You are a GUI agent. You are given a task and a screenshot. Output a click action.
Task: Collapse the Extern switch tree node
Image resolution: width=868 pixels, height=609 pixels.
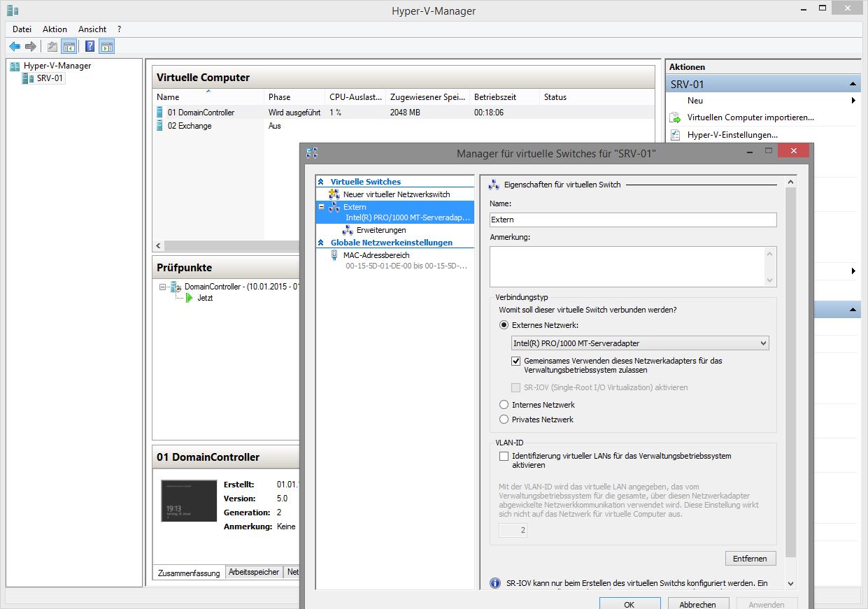(322, 207)
